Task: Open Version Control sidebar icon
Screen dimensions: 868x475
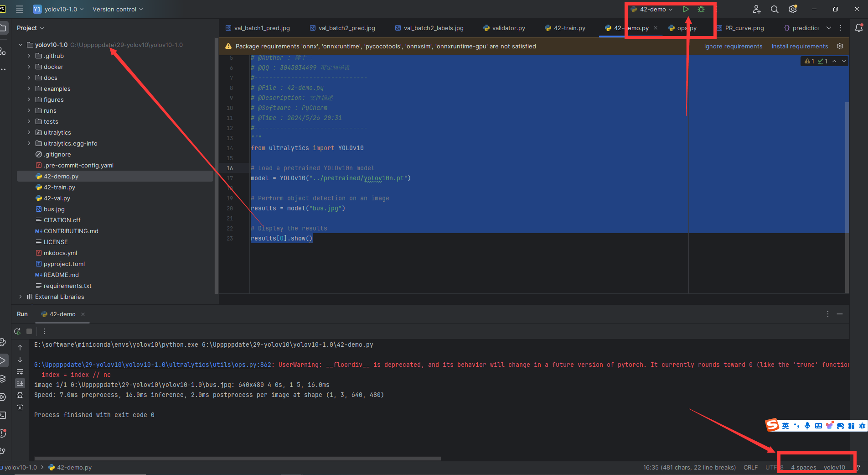Action: point(3,451)
